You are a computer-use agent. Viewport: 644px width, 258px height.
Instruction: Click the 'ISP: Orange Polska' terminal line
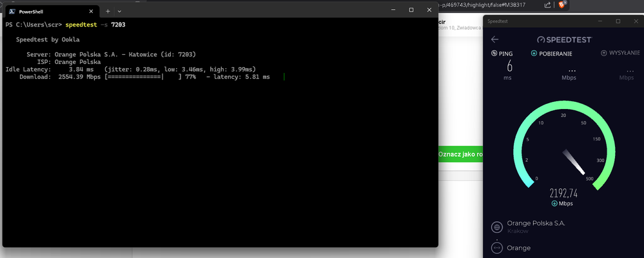(69, 62)
